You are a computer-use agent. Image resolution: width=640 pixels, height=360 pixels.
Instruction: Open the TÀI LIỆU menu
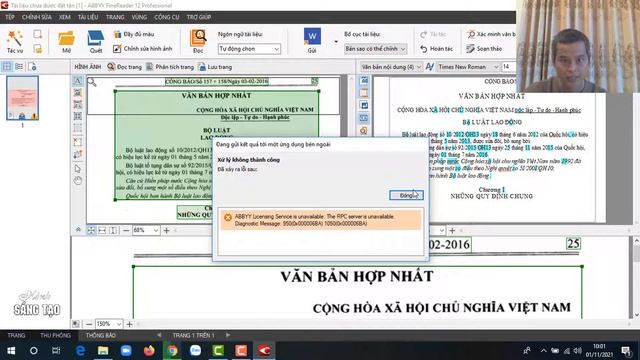click(x=88, y=17)
